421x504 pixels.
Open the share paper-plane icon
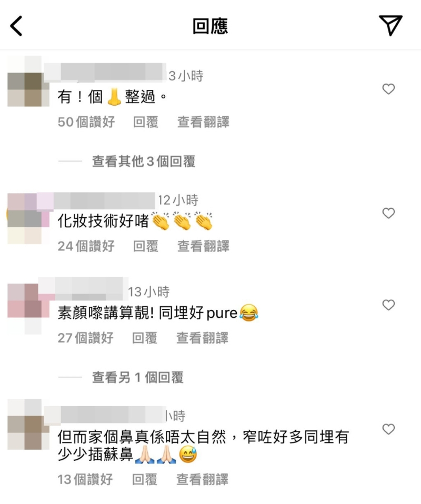pyautogui.click(x=391, y=25)
